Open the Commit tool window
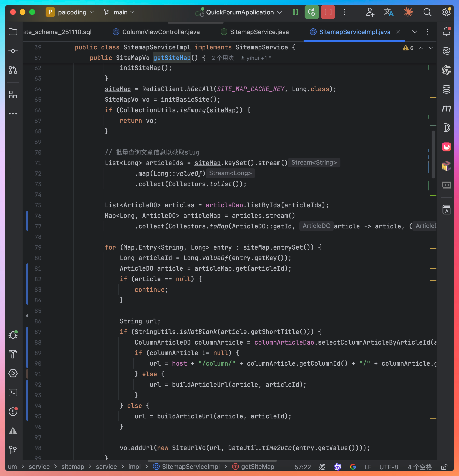The image size is (459, 476). click(x=13, y=51)
